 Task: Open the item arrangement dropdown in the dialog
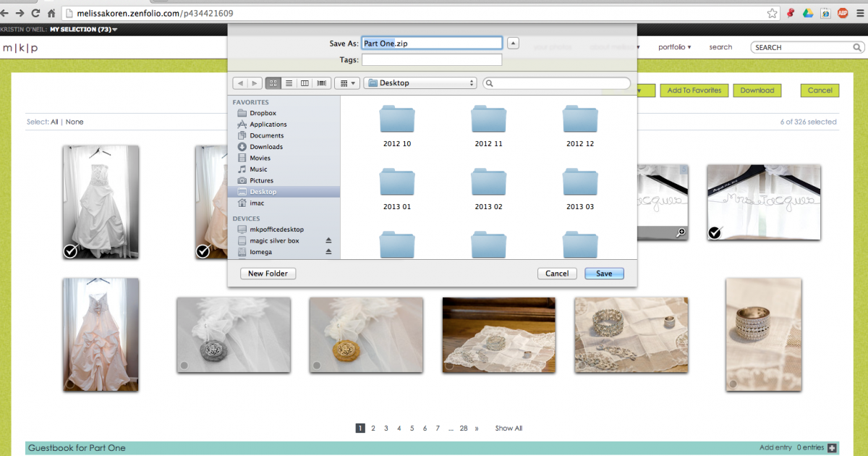click(349, 83)
